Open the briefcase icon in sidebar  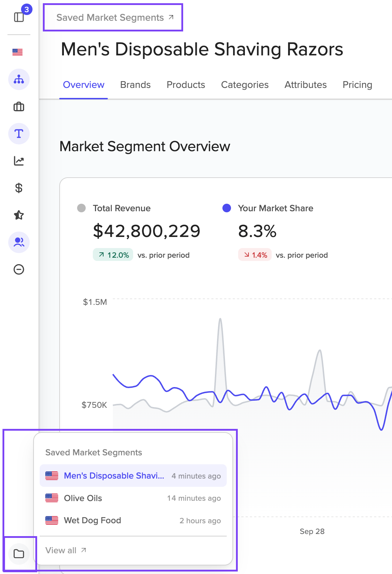[x=19, y=107]
